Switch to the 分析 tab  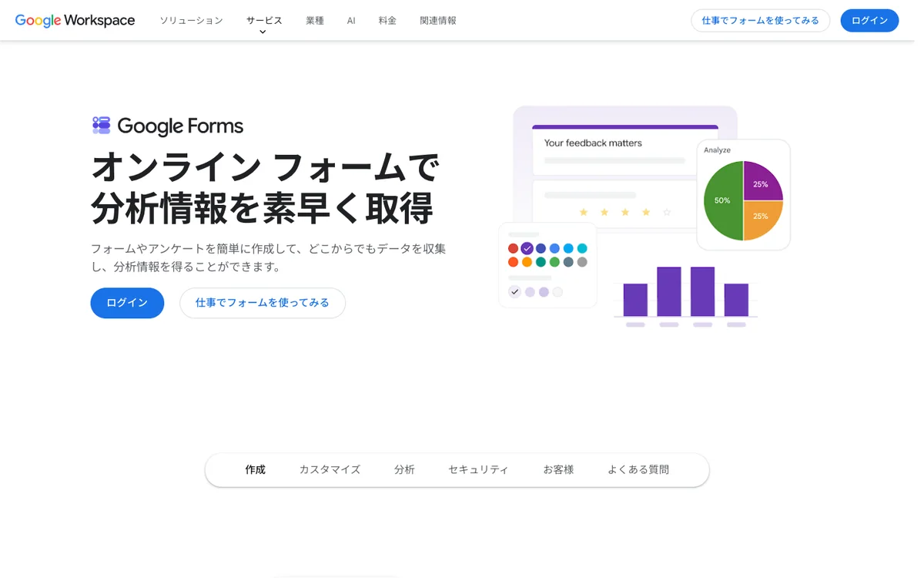pos(404,469)
